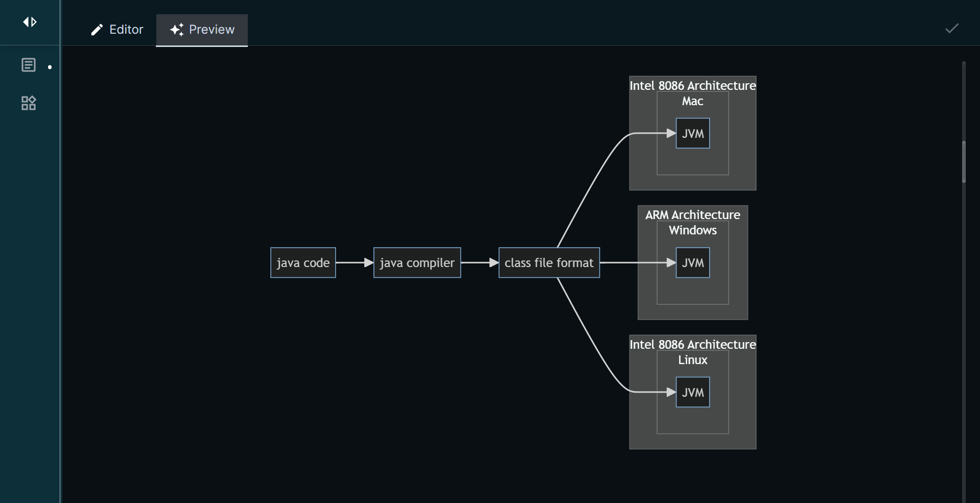The height and width of the screenshot is (503, 980).
Task: Select the java compiler node
Action: tap(417, 262)
